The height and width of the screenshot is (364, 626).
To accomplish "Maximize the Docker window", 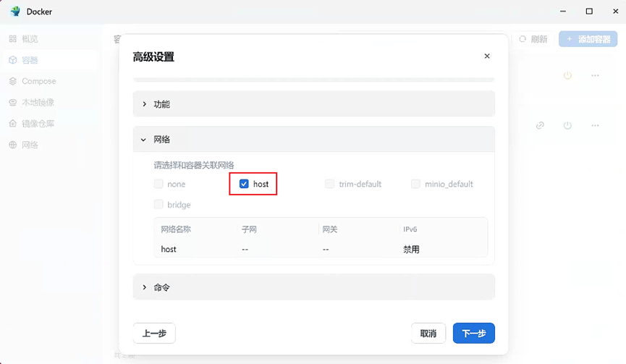I will click(x=589, y=11).
